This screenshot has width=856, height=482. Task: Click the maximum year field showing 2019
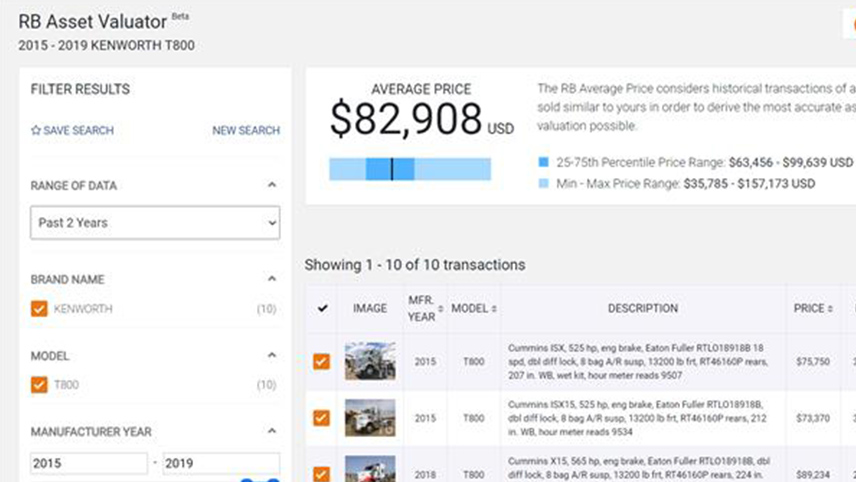pos(221,463)
